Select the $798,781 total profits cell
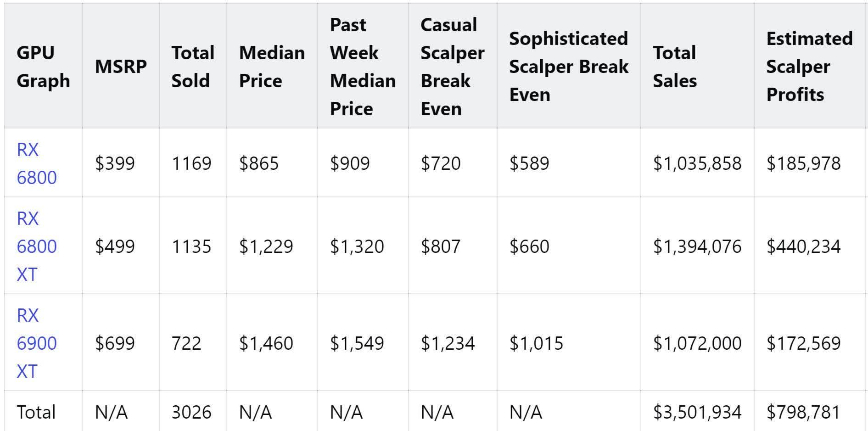This screenshot has width=868, height=431. [804, 412]
